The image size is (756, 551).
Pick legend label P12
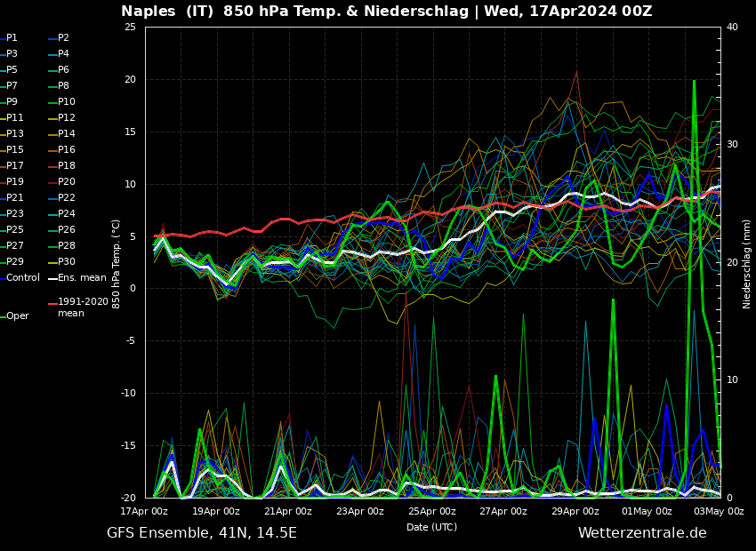coord(61,117)
